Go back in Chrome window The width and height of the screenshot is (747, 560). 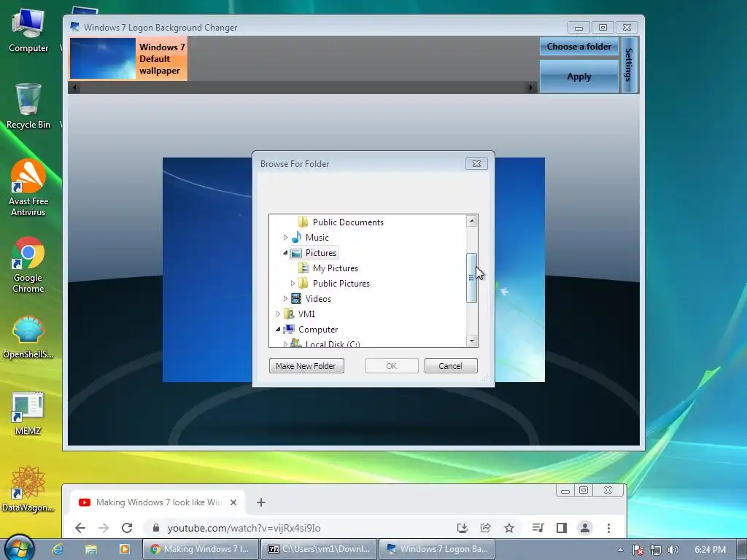pyautogui.click(x=80, y=528)
